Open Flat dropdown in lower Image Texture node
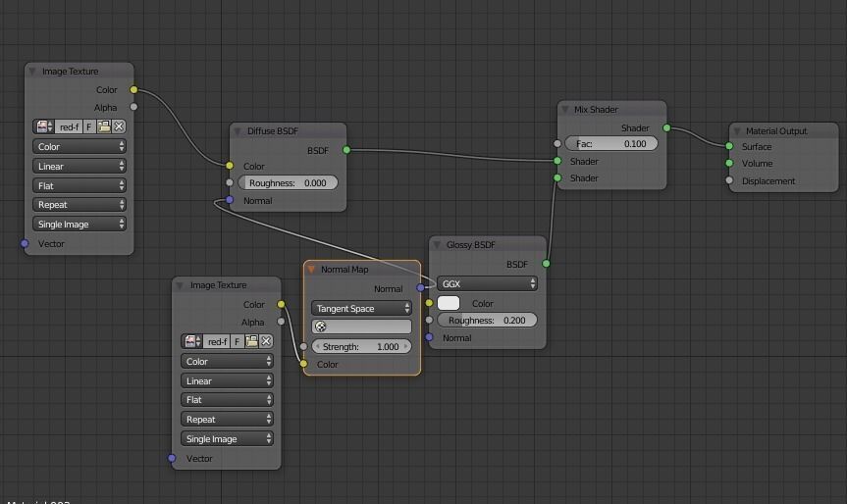This screenshot has height=504, width=847. tap(227, 400)
